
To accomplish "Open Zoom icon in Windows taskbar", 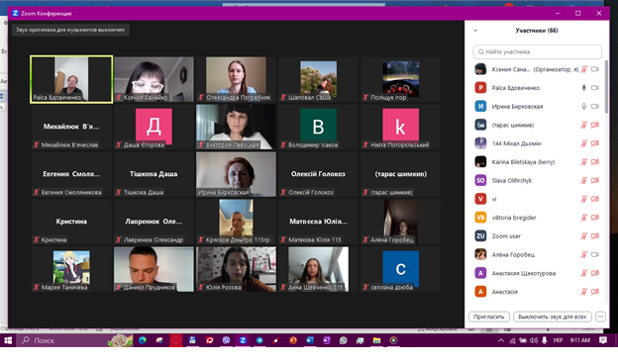I will (x=243, y=340).
